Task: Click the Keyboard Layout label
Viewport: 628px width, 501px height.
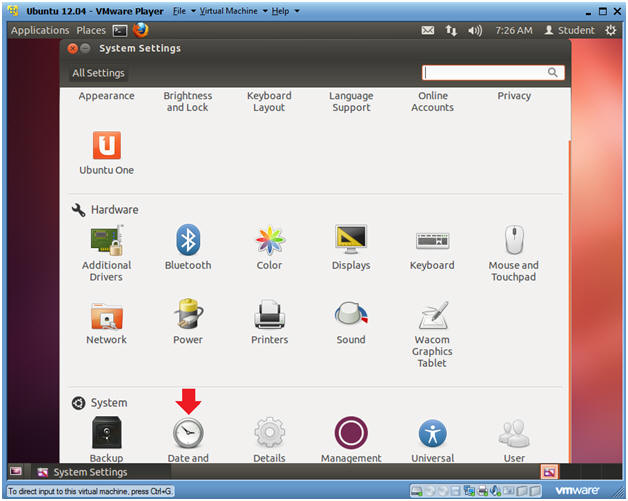Action: point(269,101)
